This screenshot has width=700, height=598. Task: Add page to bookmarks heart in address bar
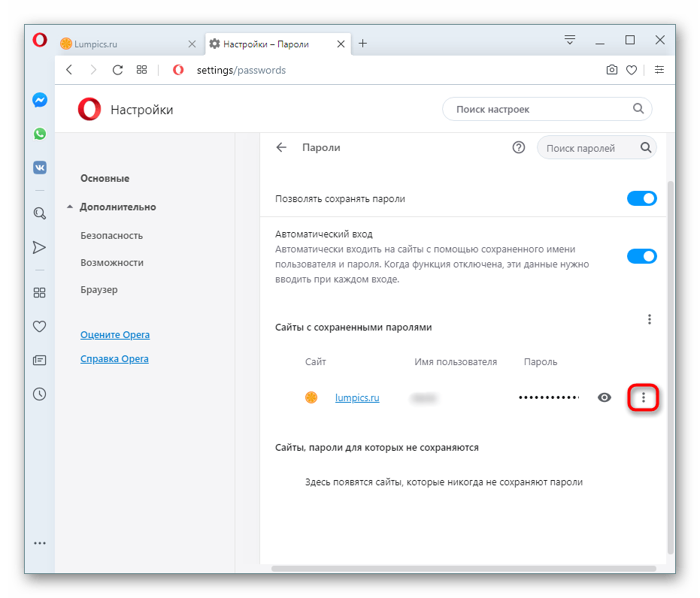point(632,70)
